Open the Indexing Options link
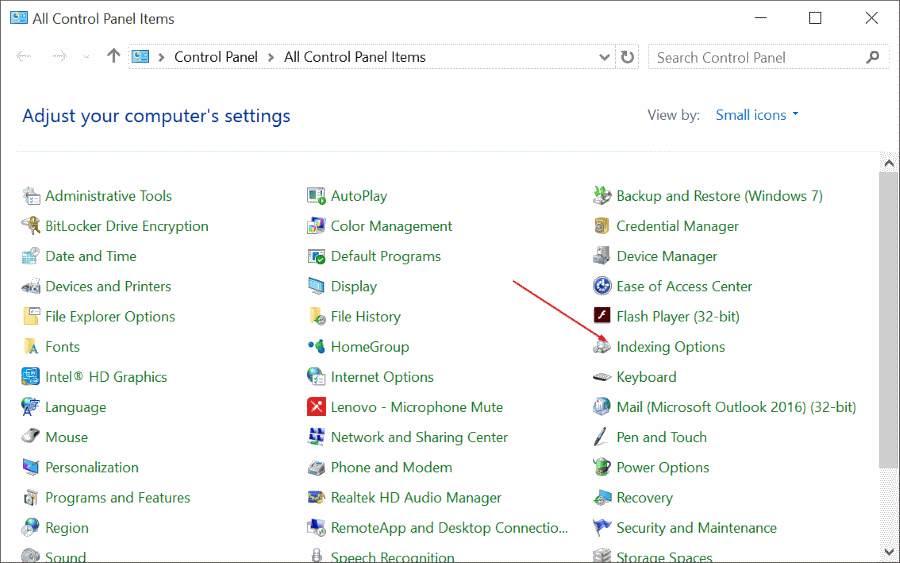 coord(670,347)
